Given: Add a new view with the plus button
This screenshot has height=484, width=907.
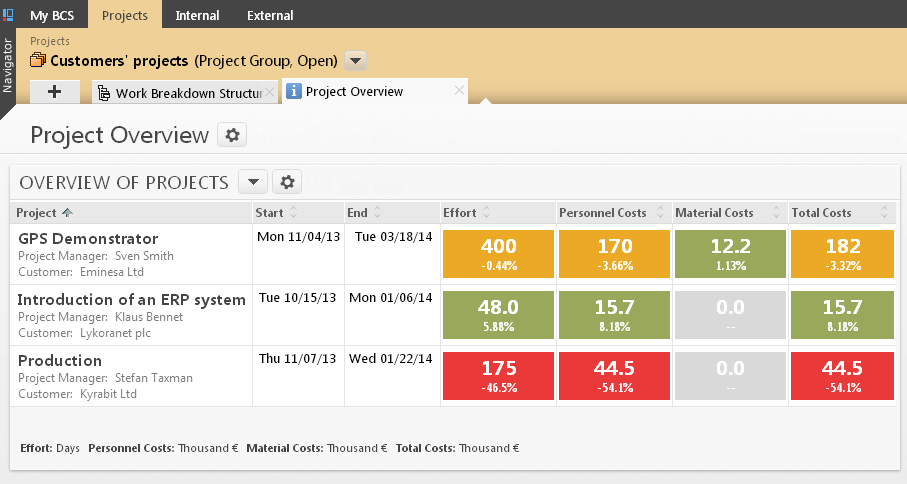Looking at the screenshot, I should (54, 91).
